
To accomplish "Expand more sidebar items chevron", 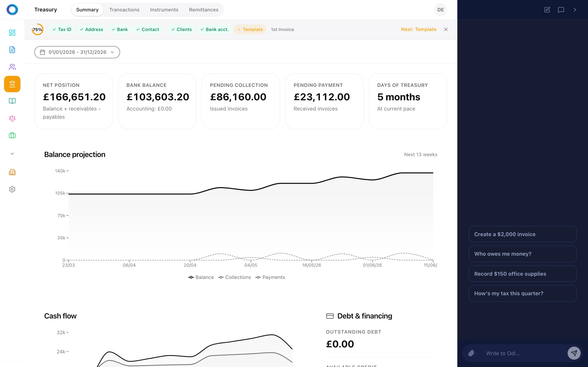I will tap(12, 154).
